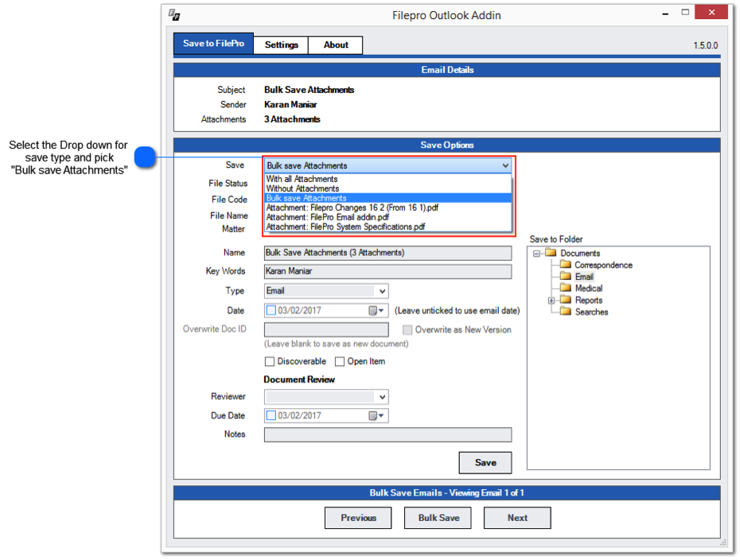Click the Key Words input field
Viewport: 740px width, 560px height.
coord(388,271)
